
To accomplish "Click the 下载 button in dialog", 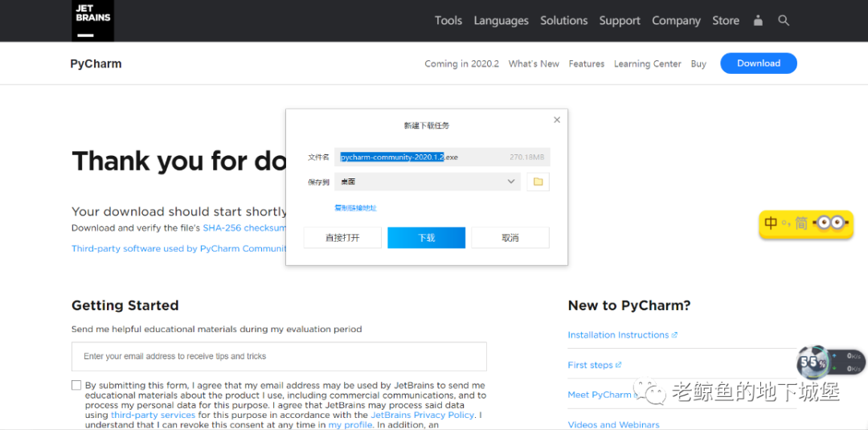I will tap(426, 237).
